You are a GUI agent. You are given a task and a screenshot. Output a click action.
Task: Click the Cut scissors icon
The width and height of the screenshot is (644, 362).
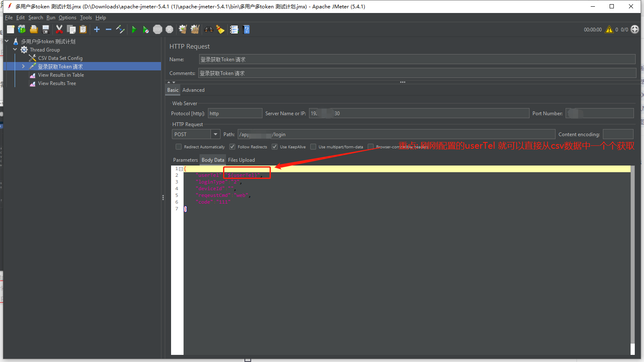(x=59, y=29)
